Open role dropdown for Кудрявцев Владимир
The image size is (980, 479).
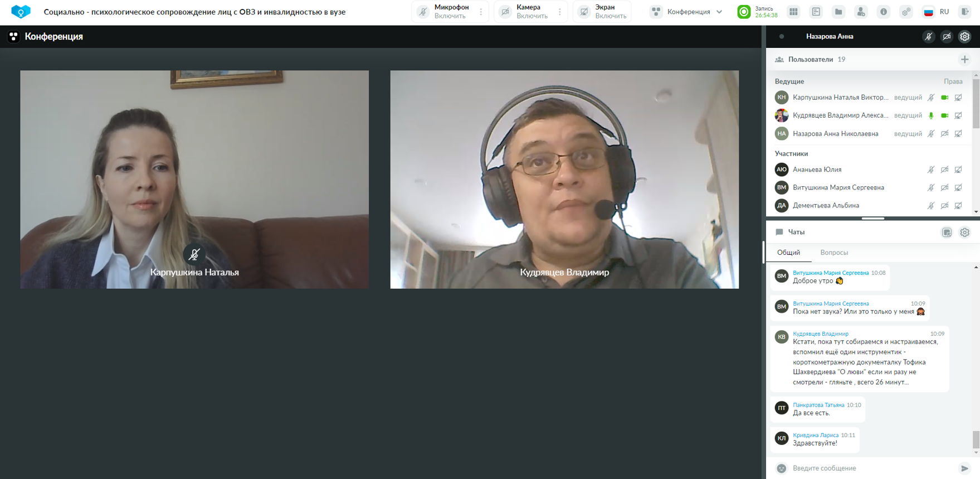click(908, 115)
